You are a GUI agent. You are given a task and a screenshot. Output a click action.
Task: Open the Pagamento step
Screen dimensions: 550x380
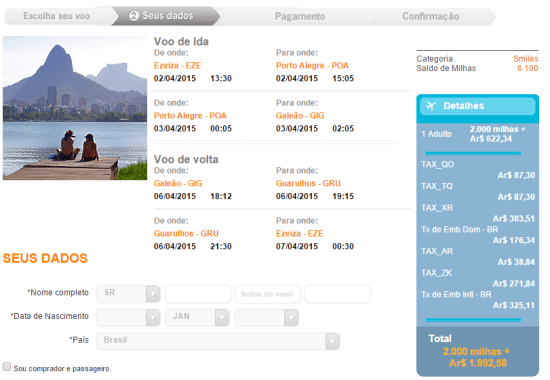click(300, 16)
